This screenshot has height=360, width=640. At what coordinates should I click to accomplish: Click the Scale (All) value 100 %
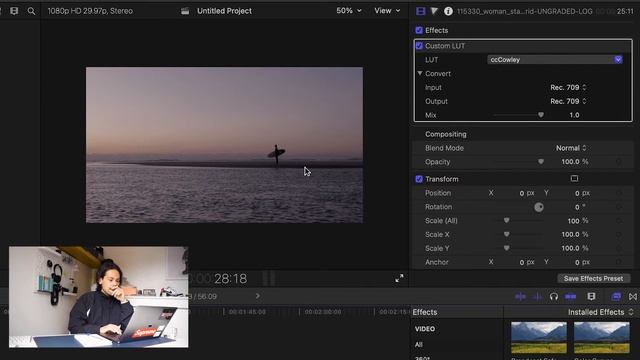pos(578,220)
